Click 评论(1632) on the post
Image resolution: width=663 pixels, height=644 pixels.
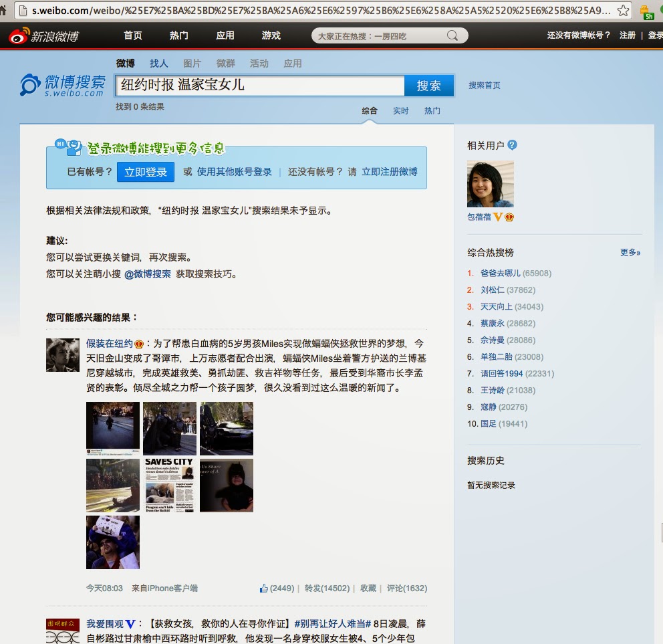[407, 588]
